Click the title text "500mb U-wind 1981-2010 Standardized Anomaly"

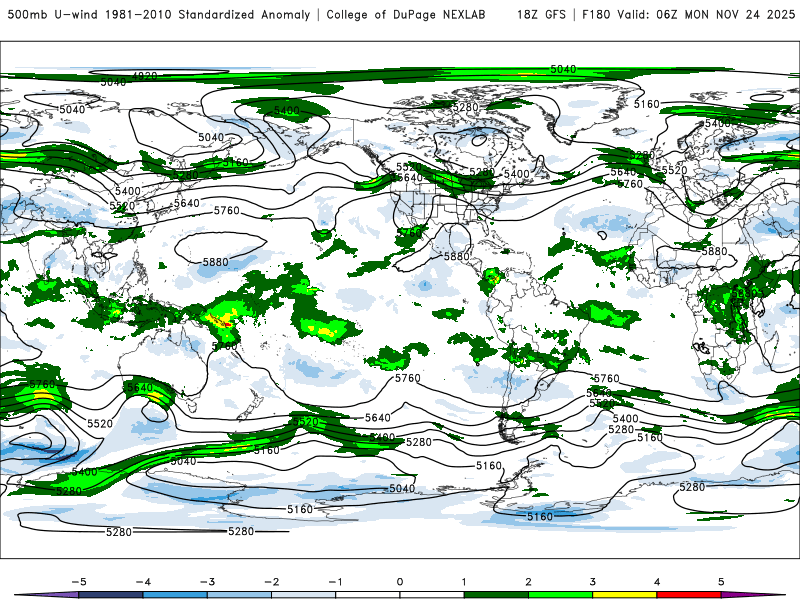click(159, 15)
